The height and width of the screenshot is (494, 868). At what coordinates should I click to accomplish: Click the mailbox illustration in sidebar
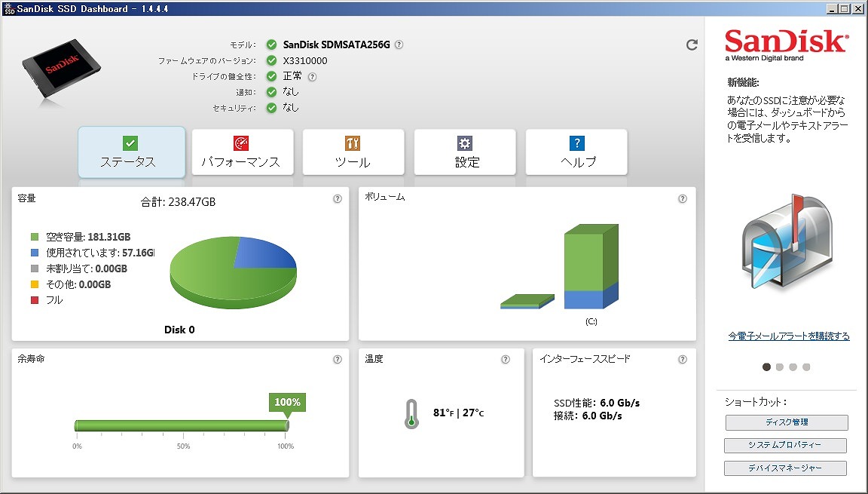787,242
